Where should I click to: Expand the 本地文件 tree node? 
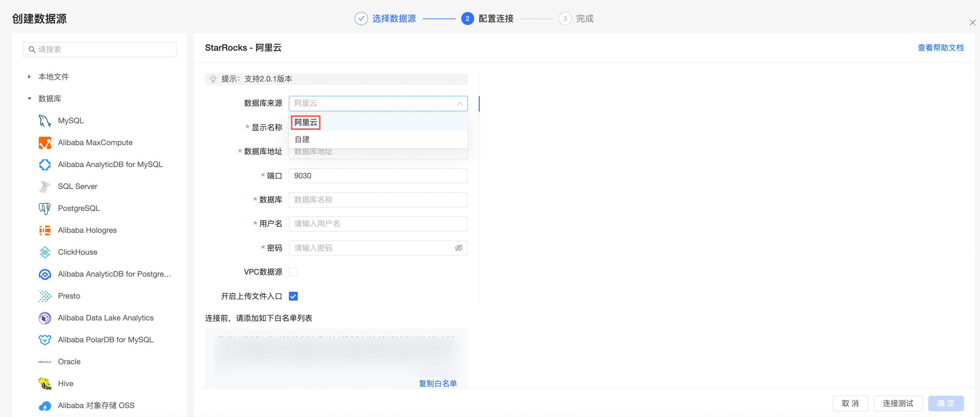click(x=29, y=77)
